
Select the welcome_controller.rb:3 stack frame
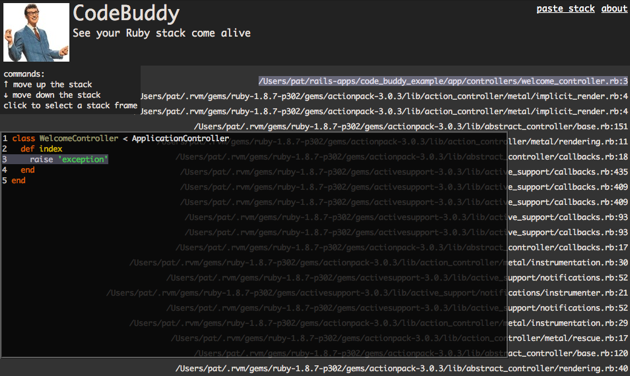coord(443,81)
